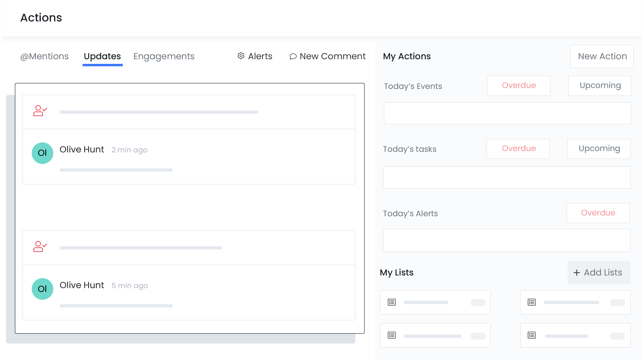
Task: Click the Alerts gear icon
Action: pos(241,56)
